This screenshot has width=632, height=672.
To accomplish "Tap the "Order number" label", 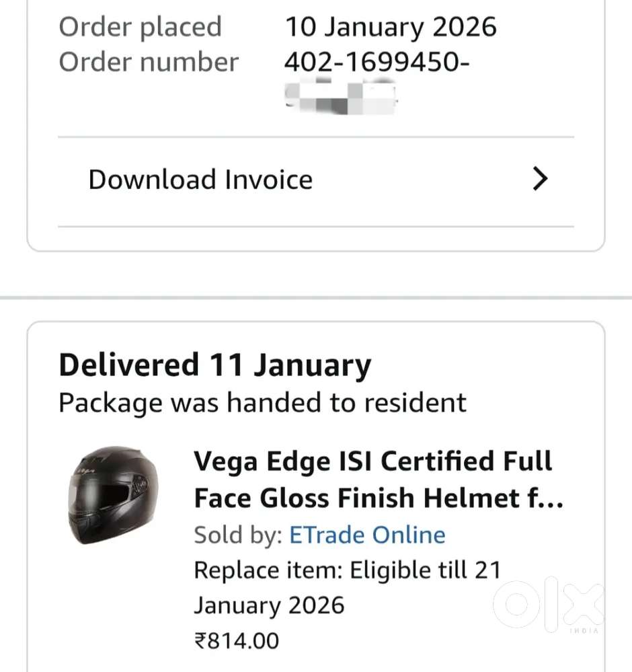I will click(x=149, y=63).
